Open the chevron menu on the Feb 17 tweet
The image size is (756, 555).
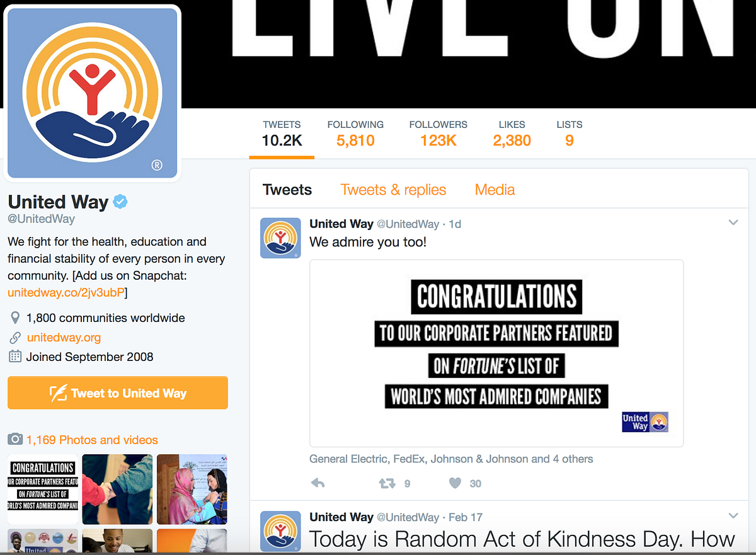tap(733, 516)
